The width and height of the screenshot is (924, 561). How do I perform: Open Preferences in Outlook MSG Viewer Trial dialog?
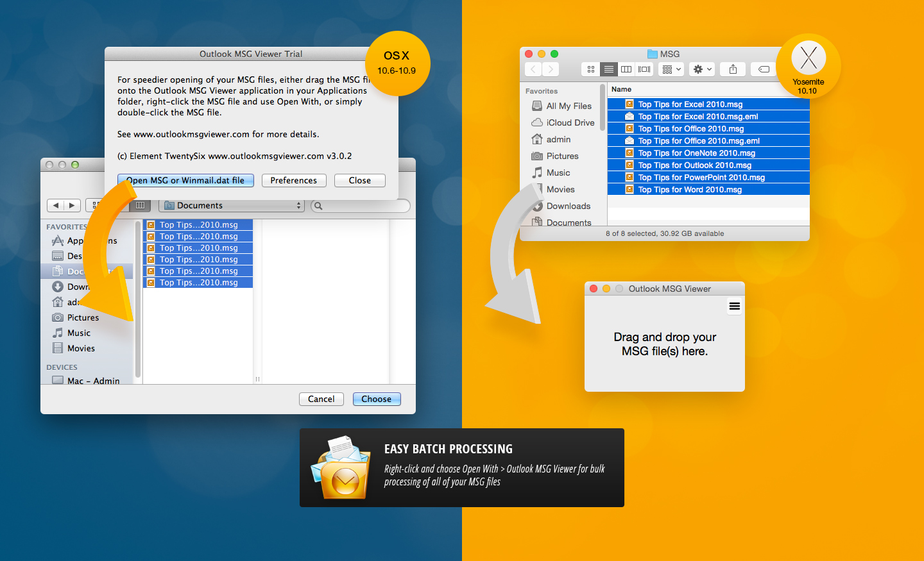click(294, 181)
